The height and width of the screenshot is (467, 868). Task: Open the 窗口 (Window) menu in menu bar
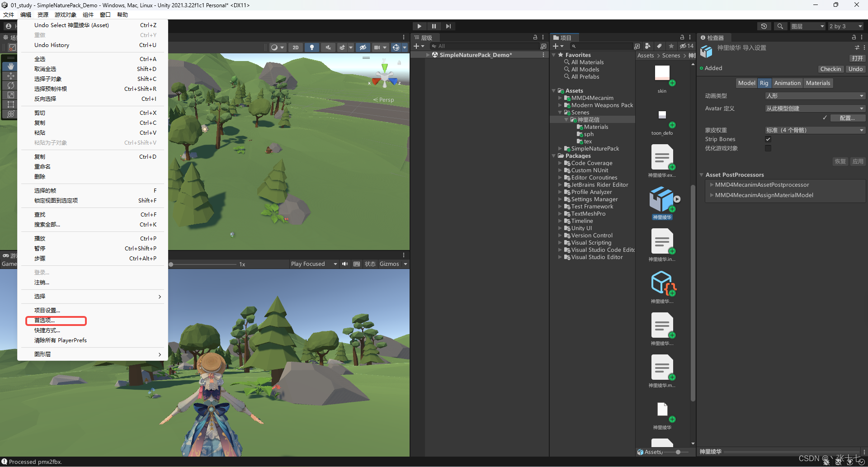coord(105,14)
